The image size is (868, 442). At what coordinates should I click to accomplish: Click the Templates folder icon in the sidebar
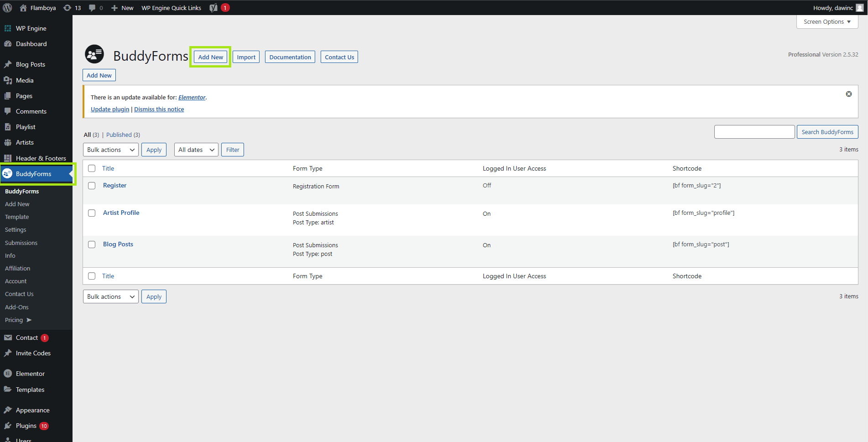pyautogui.click(x=8, y=390)
